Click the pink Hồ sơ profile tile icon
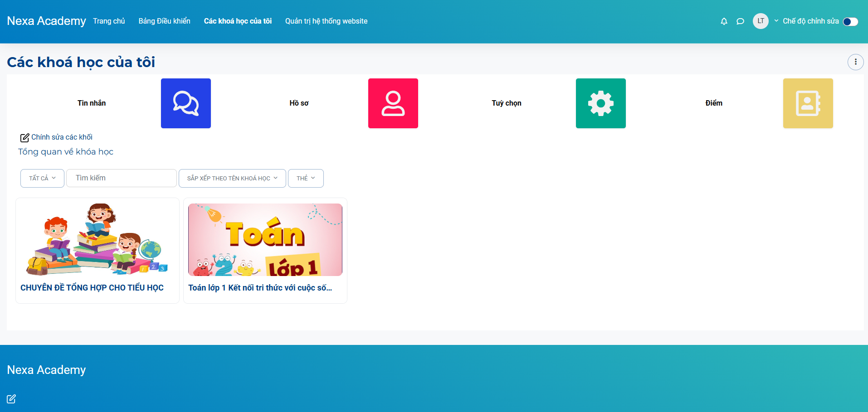Viewport: 868px width, 412px height. coord(393,103)
